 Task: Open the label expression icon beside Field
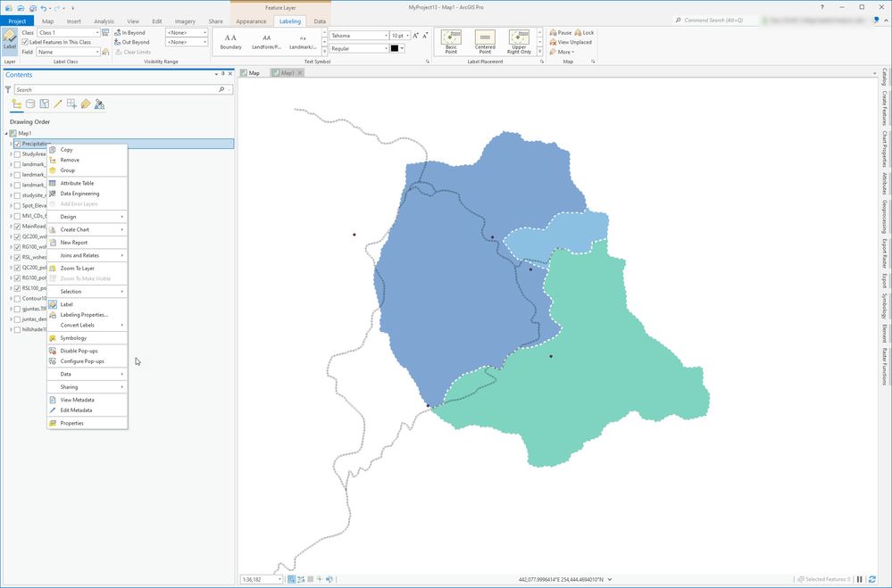coord(105,52)
